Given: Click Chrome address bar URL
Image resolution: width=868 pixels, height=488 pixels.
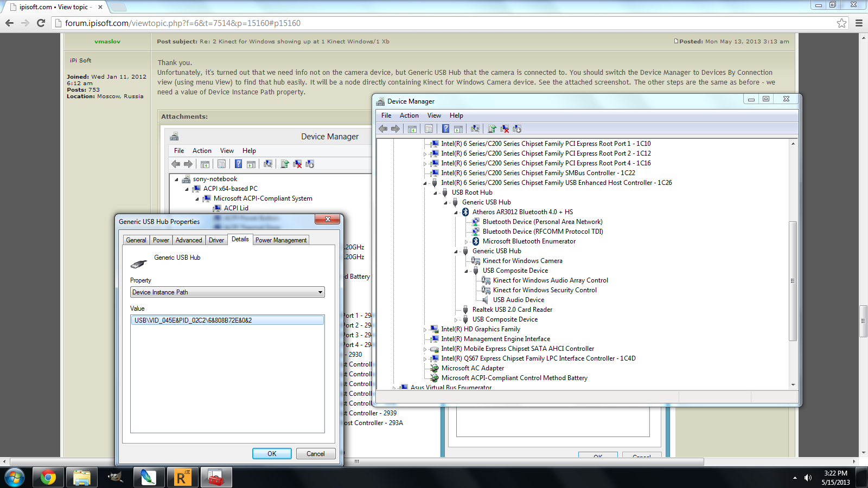Looking at the screenshot, I should click(x=183, y=23).
